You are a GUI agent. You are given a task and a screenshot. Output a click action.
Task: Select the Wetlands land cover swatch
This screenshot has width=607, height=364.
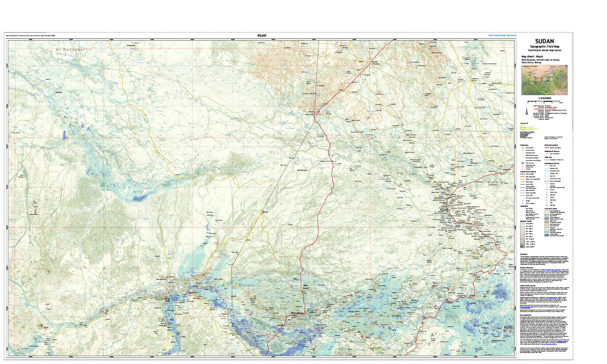547,232
